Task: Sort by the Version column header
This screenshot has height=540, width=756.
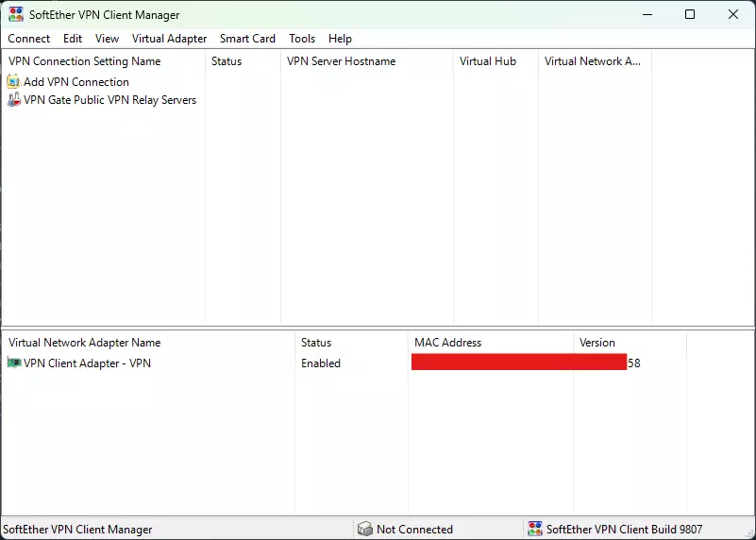Action: (x=630, y=343)
